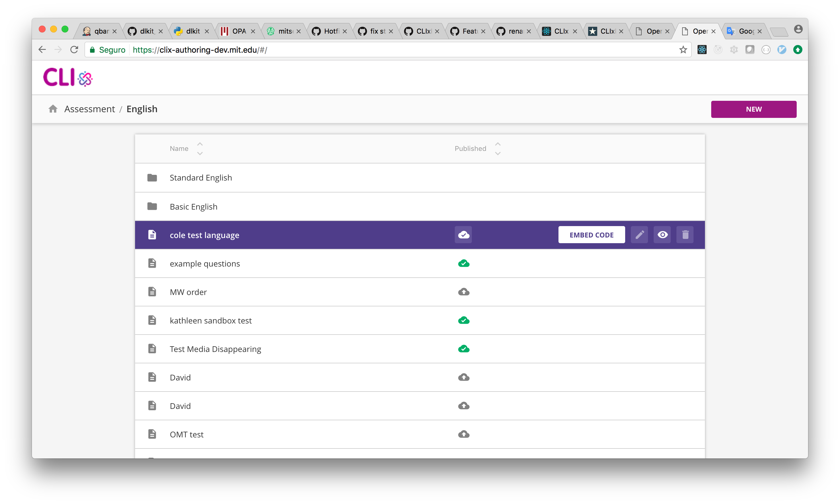Publish MW order using cloud icon
The height and width of the screenshot is (504, 840).
(x=464, y=292)
